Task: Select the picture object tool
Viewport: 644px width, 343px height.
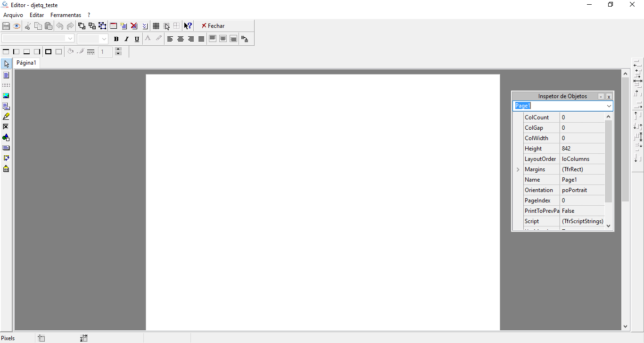Action: [6, 96]
